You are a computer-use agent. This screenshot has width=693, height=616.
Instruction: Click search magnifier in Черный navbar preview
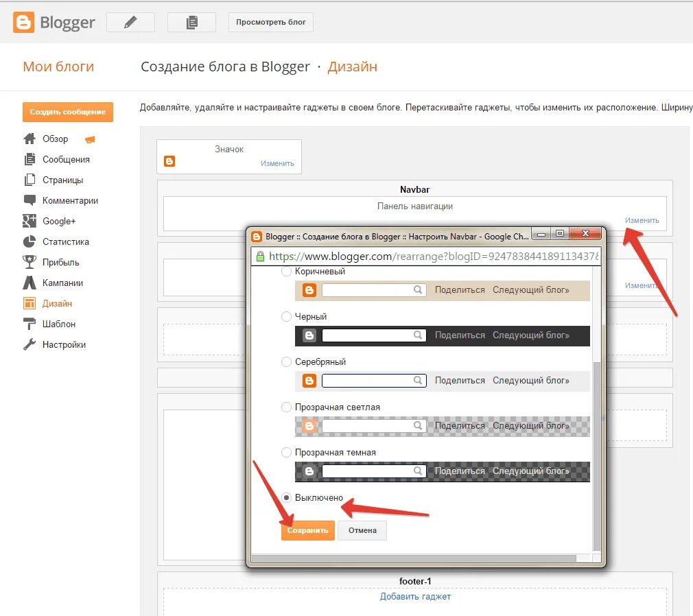coord(418,335)
